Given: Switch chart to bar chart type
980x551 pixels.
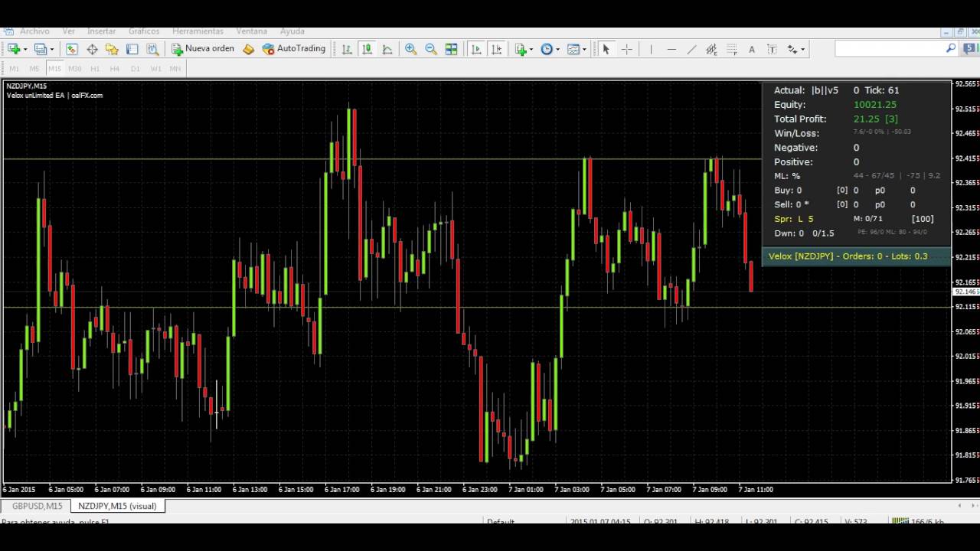Looking at the screenshot, I should pos(347,49).
